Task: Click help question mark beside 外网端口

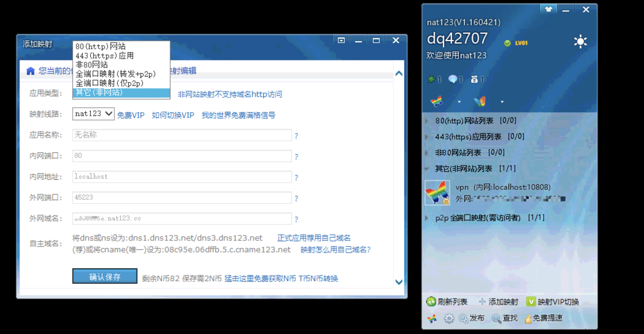Action: [x=296, y=198]
